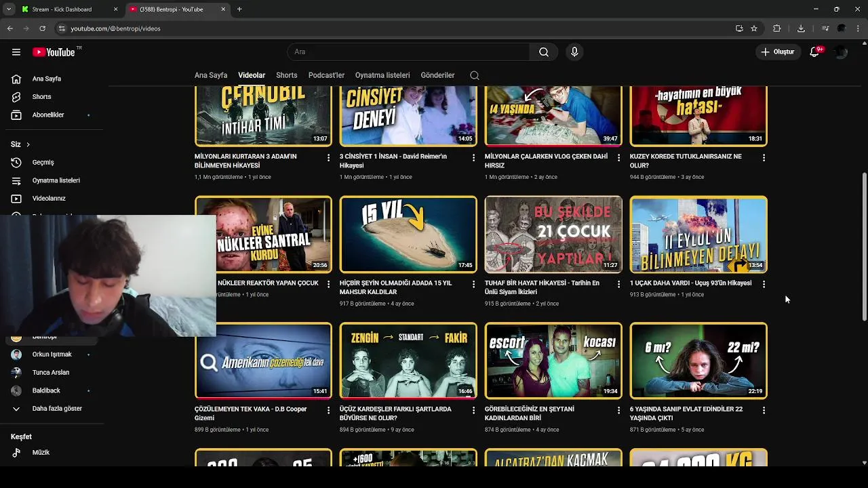Open more options for KUZEY KOREDE TUTUKLANIRSANIZ video

(x=764, y=157)
